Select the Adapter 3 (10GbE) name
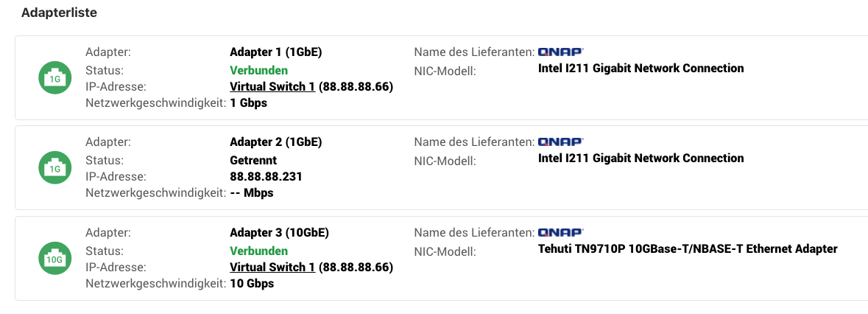868x314 pixels. point(278,233)
